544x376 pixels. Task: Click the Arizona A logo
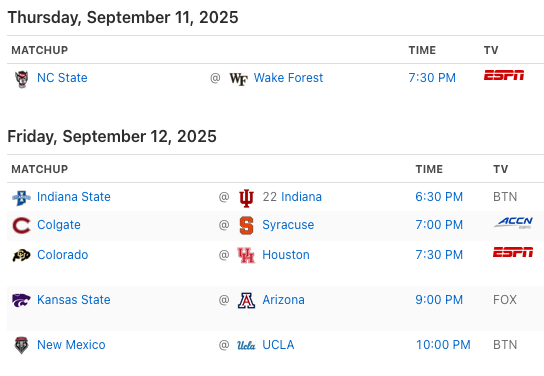click(246, 300)
